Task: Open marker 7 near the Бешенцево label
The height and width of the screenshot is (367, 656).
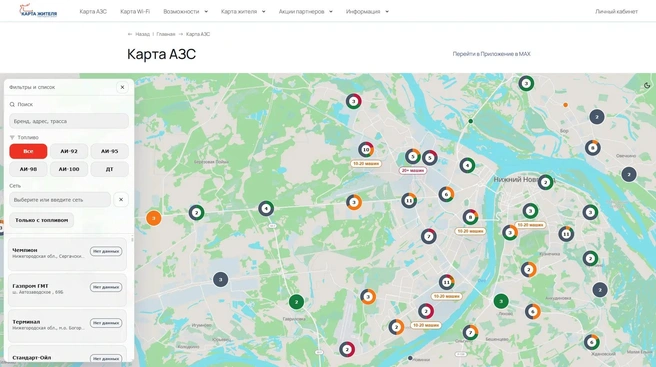Action: click(x=470, y=333)
